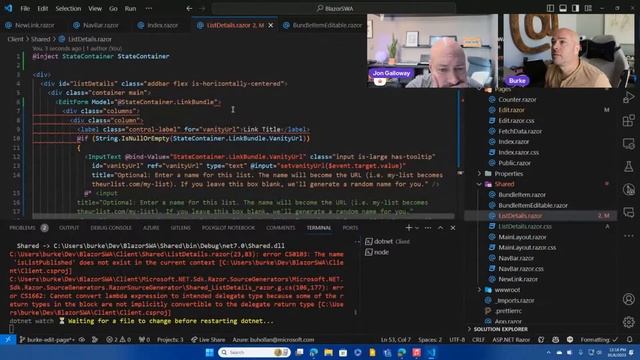The image size is (640, 360).
Task: Click errors and warnings count in status bar
Action: 118,340
